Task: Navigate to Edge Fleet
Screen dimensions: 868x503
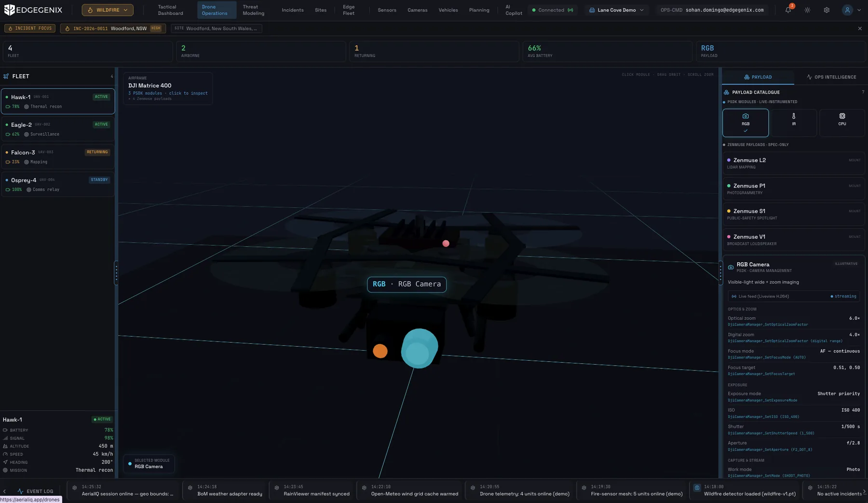Action: 349,10
